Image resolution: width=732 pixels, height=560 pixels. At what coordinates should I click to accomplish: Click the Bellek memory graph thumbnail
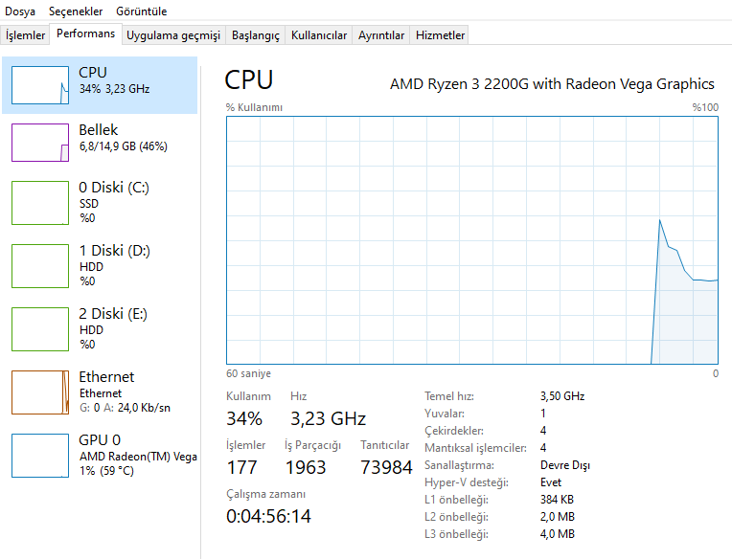pos(40,143)
